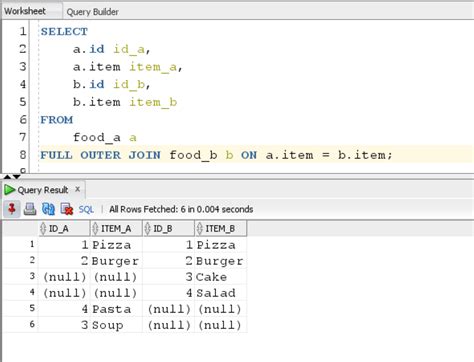474x362 pixels.
Task: Click the FULL OUTER JOIN line 8
Action: tap(216, 155)
